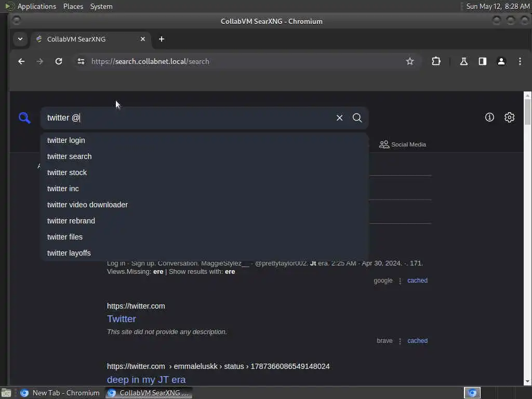Open the Places menu
Screen dimensions: 532x399
tap(73, 6)
